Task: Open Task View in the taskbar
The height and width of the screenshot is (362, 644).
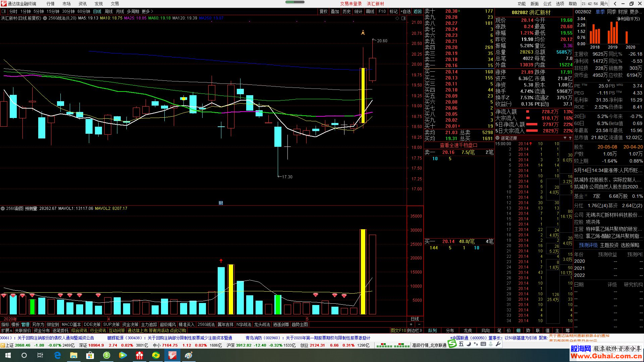Action: click(40, 355)
